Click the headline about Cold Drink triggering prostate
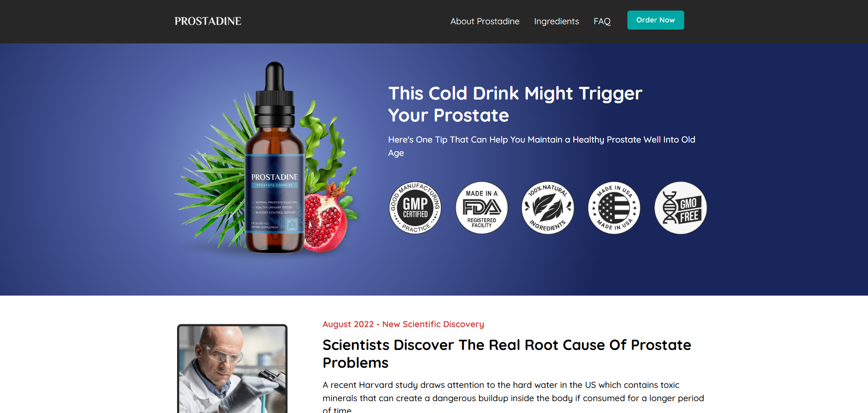Image resolution: width=868 pixels, height=413 pixels. (515, 104)
